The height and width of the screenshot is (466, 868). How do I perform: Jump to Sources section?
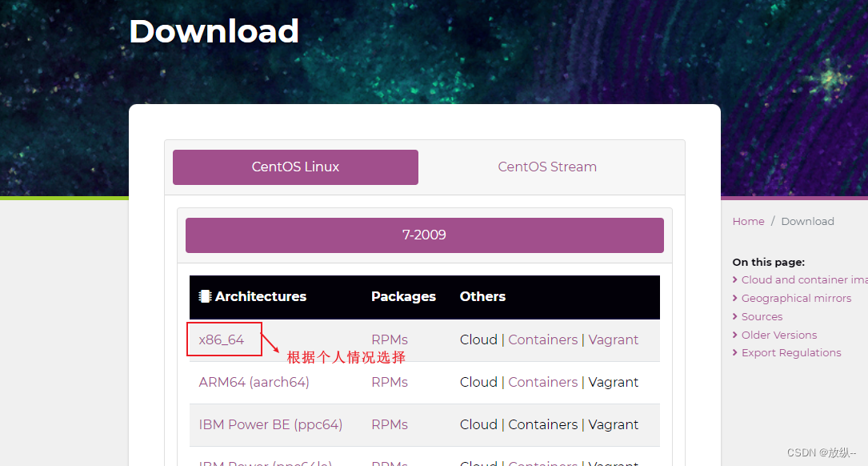point(762,316)
